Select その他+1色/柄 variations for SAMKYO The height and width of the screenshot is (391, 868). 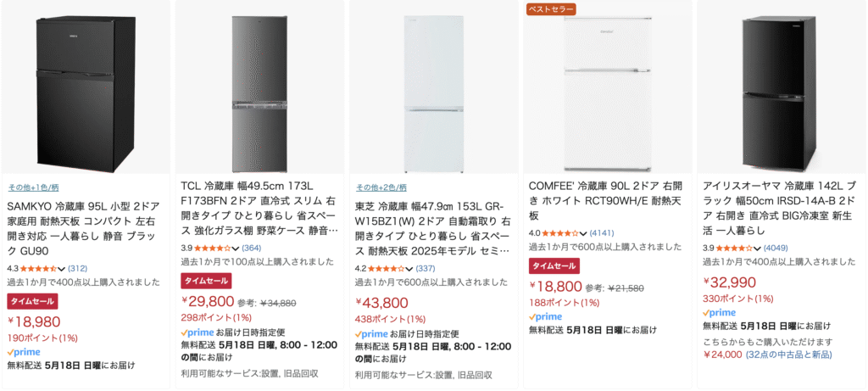32,187
